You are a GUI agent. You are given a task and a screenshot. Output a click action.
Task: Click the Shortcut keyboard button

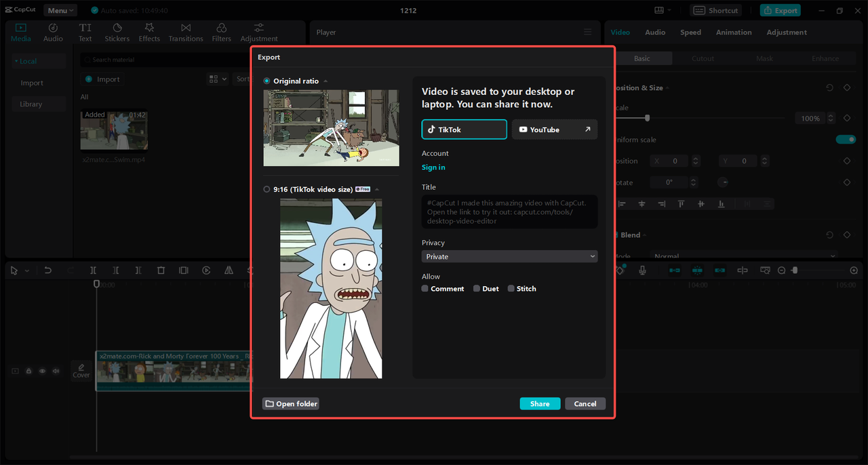tap(716, 10)
